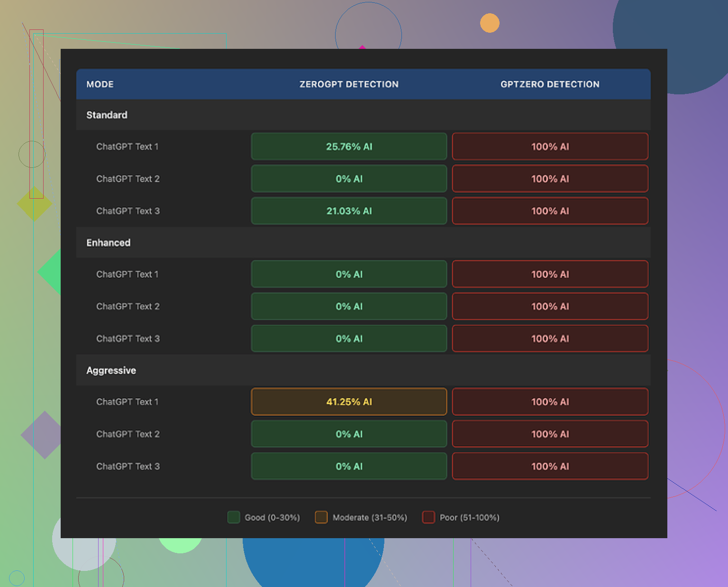Click the Aggressive section heading row
The image size is (728, 587).
coord(111,370)
